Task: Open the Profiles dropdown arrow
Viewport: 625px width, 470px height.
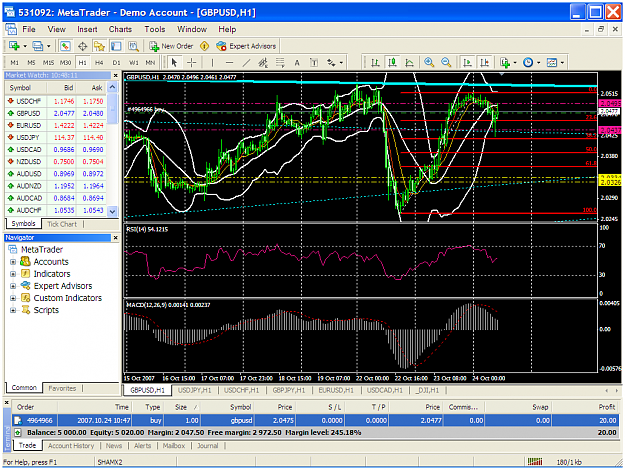Action: 49,46
